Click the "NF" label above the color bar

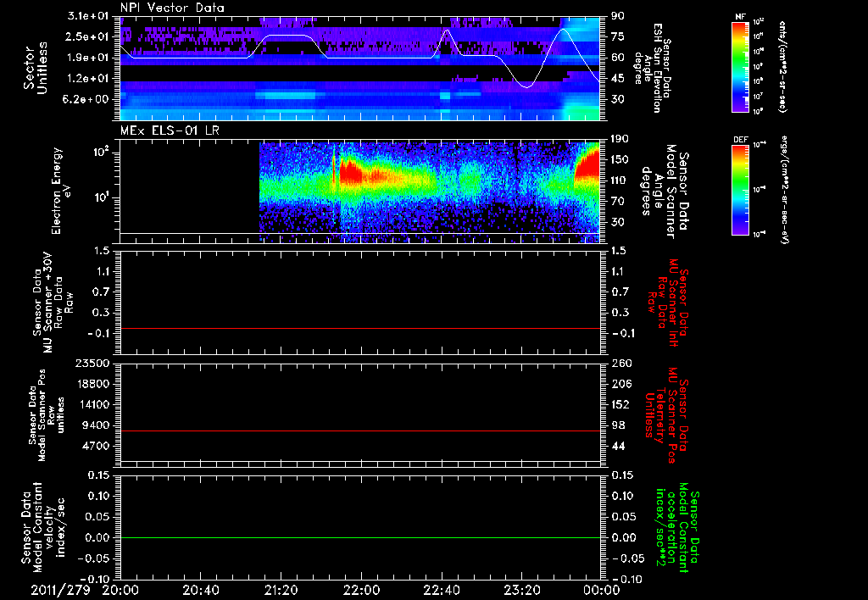click(740, 17)
